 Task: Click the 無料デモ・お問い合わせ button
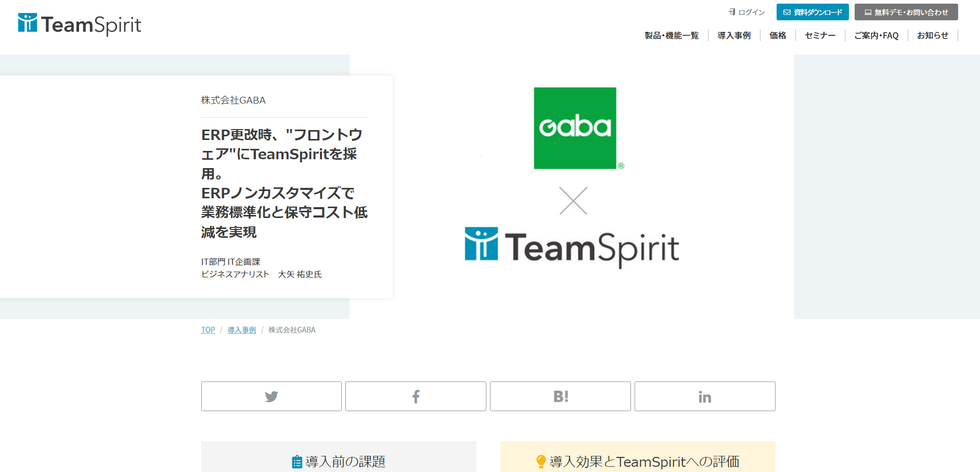[x=906, y=12]
